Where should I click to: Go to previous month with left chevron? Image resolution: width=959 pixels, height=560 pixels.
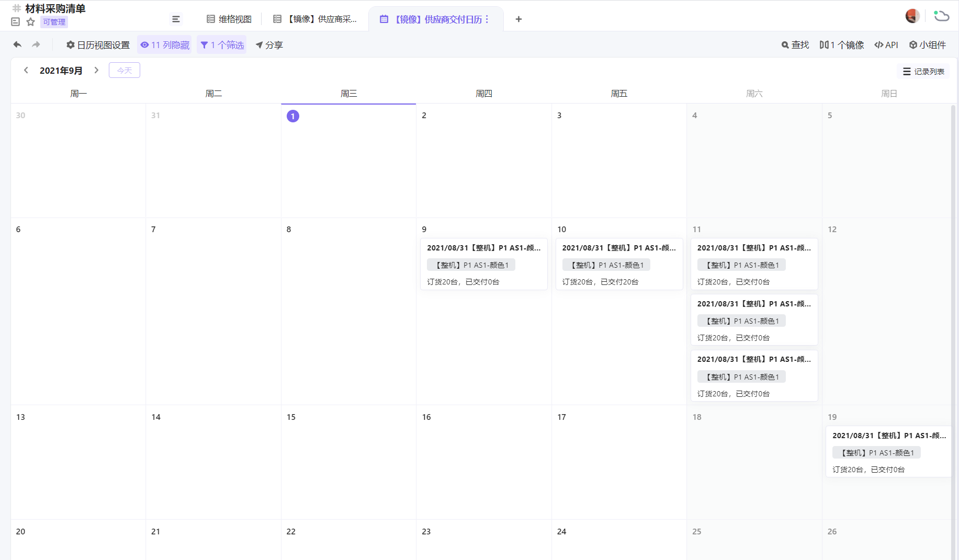tap(26, 70)
